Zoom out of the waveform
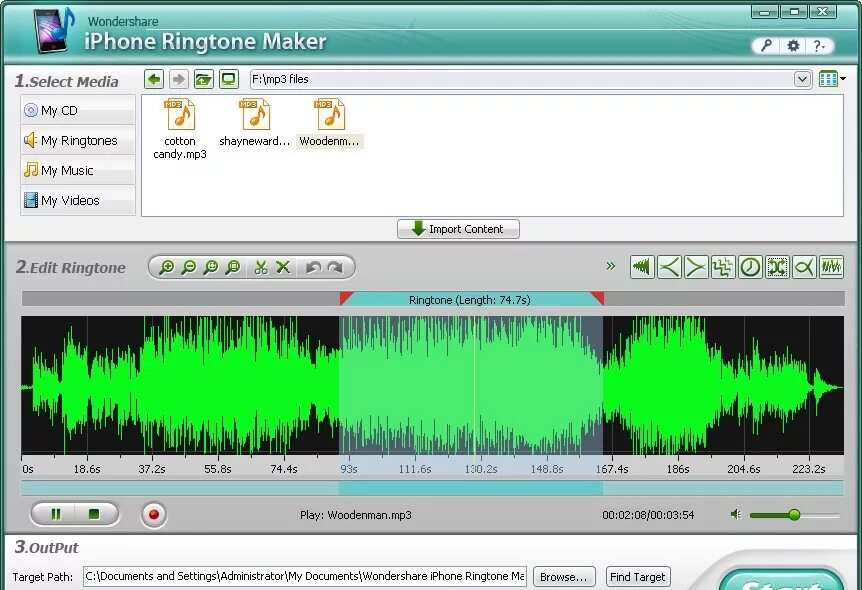862x590 pixels. pos(189,268)
